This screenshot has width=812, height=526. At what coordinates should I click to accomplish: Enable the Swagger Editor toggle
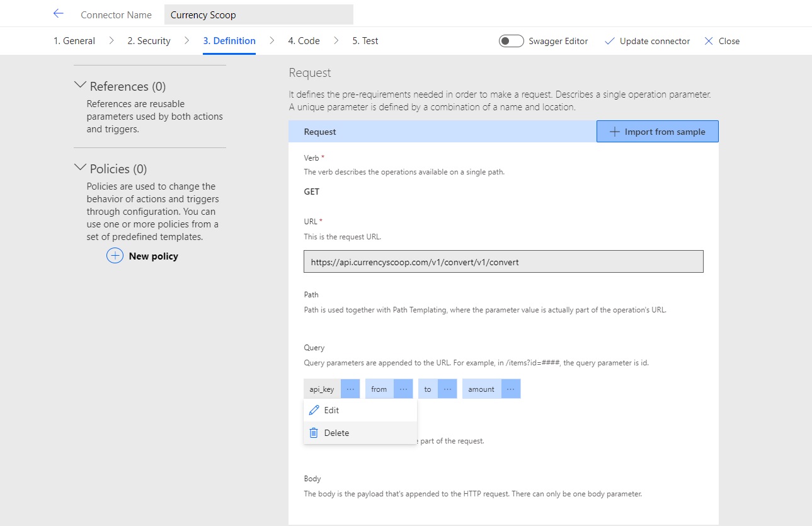510,40
